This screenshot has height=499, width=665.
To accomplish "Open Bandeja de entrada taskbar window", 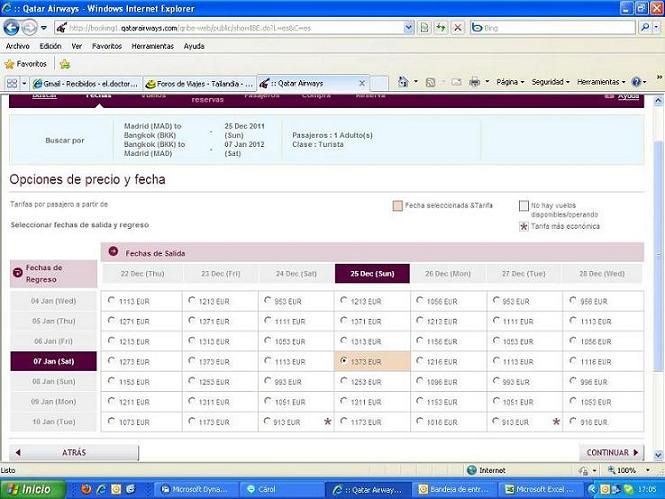I will [454, 489].
